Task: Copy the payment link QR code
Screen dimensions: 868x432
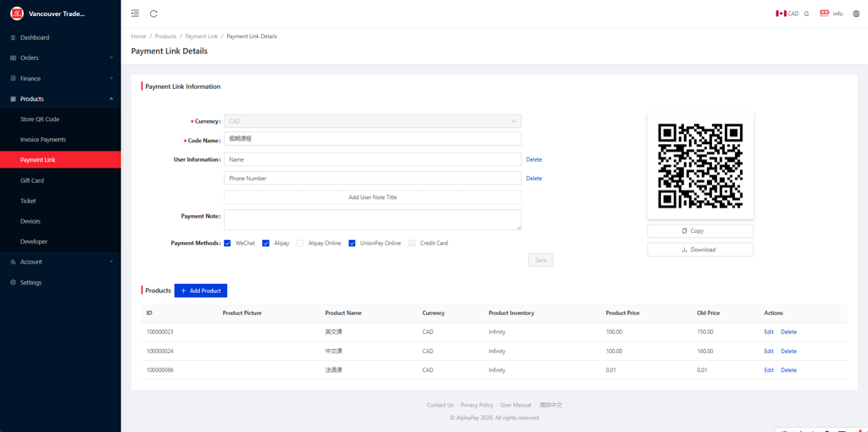Action: click(x=699, y=230)
